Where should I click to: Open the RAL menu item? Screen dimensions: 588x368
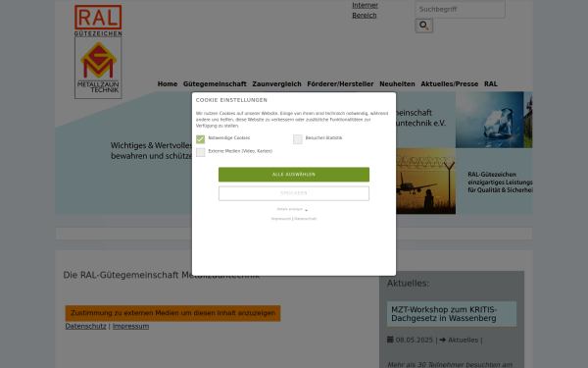pyautogui.click(x=491, y=84)
